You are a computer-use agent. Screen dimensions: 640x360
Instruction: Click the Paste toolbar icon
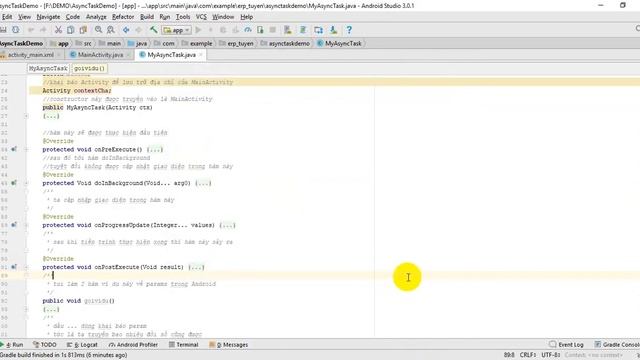coord(83,30)
